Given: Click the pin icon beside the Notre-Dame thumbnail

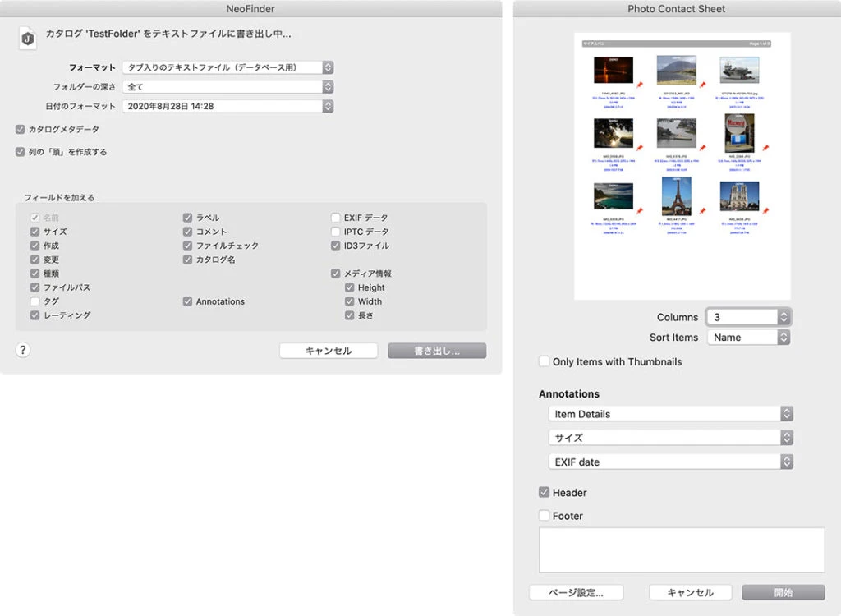Looking at the screenshot, I should pyautogui.click(x=765, y=211).
